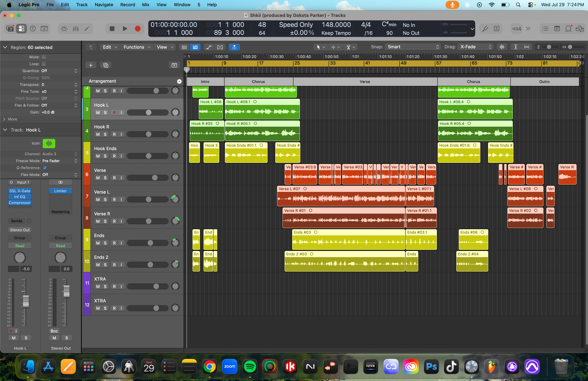Mute the Ends 2 track
The height and width of the screenshot is (381, 588).
point(98,265)
